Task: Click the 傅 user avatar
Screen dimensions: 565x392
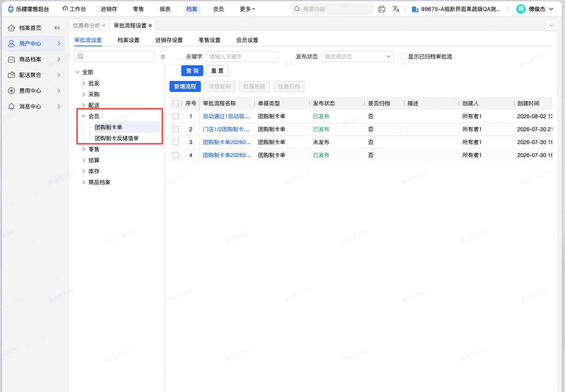Action: coord(521,9)
